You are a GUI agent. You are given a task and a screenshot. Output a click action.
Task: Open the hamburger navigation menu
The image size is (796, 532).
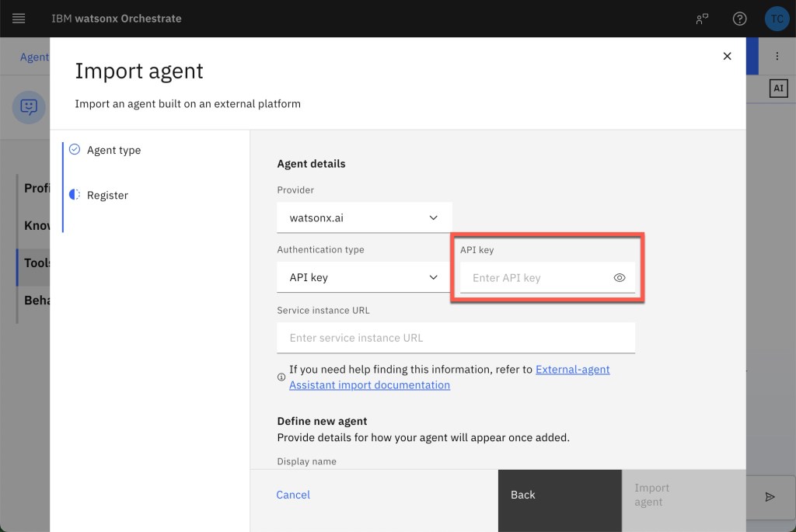19,19
